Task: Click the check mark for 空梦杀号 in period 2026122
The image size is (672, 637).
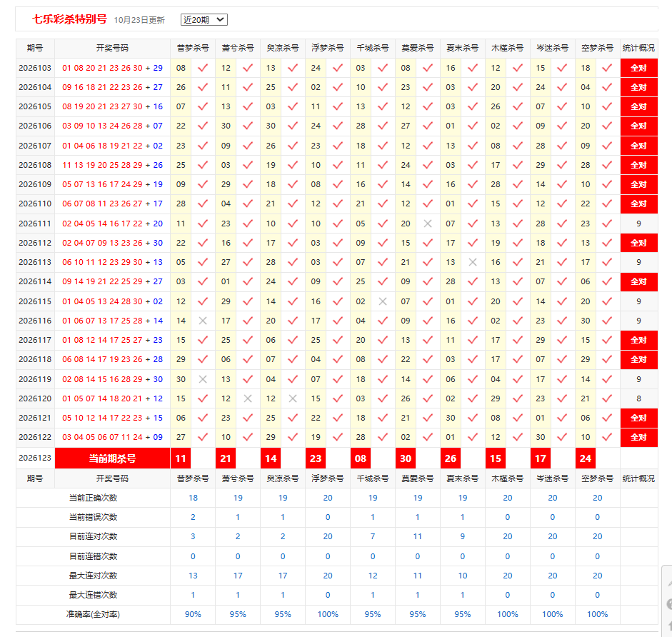Action: pos(607,437)
